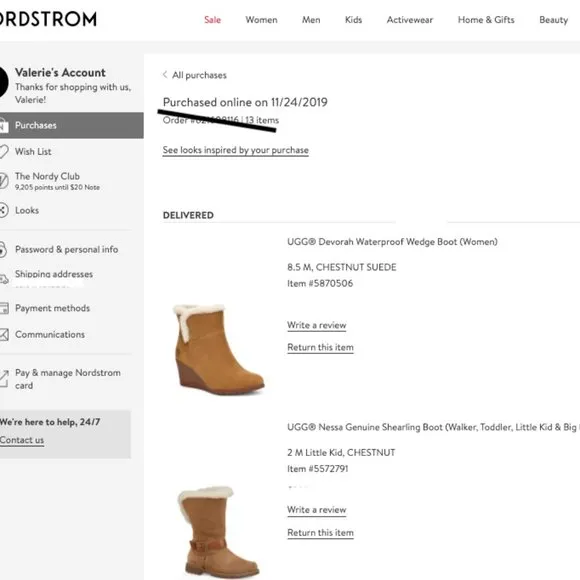Open The Nordy Club section
This screenshot has width=580, height=580.
click(47, 176)
